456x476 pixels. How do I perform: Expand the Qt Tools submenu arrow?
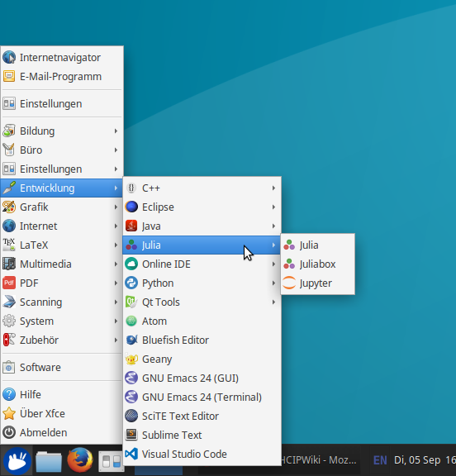point(273,302)
